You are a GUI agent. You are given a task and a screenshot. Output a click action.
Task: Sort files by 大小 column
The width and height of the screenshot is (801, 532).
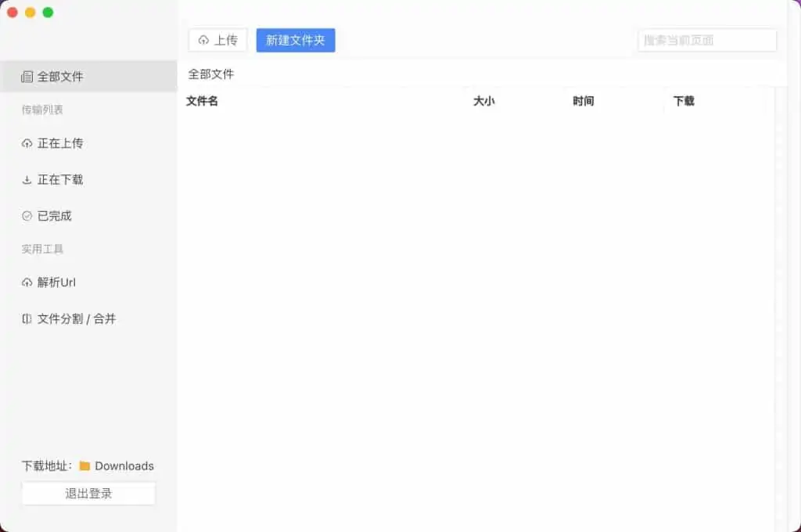coord(485,101)
